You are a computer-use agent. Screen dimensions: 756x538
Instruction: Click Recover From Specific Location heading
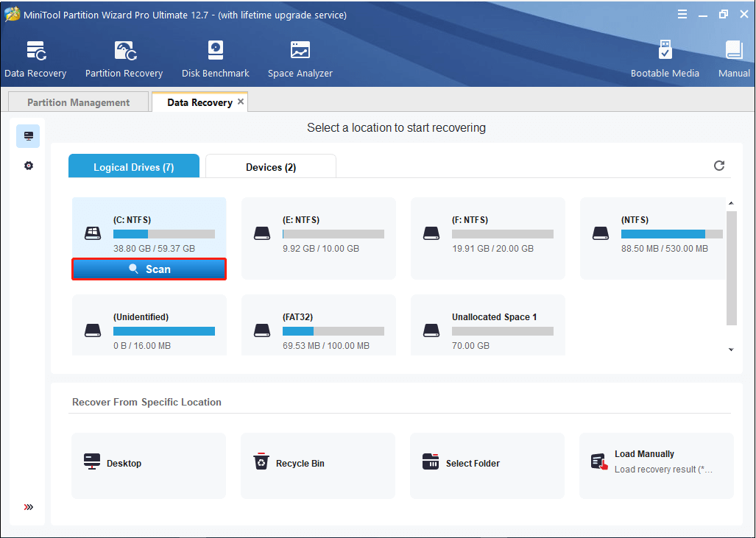pyautogui.click(x=146, y=402)
